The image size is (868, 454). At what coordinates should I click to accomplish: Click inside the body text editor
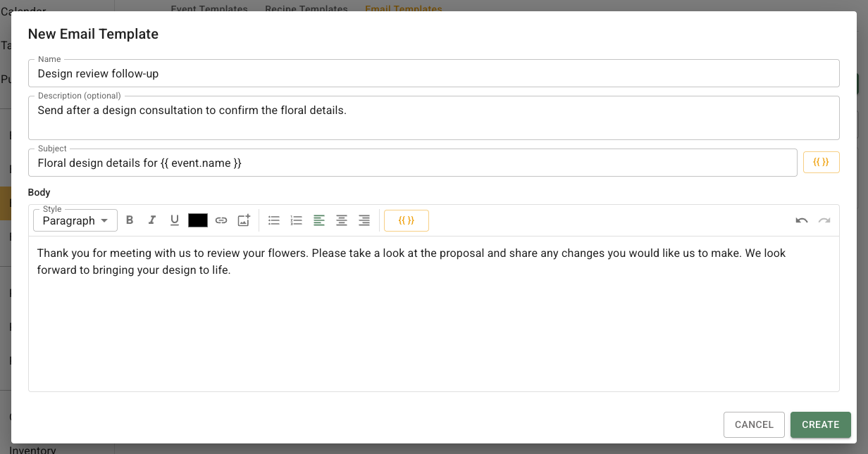click(434, 314)
